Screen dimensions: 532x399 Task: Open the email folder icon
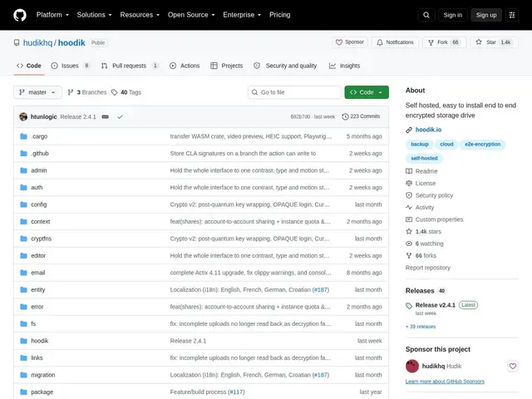tap(24, 273)
